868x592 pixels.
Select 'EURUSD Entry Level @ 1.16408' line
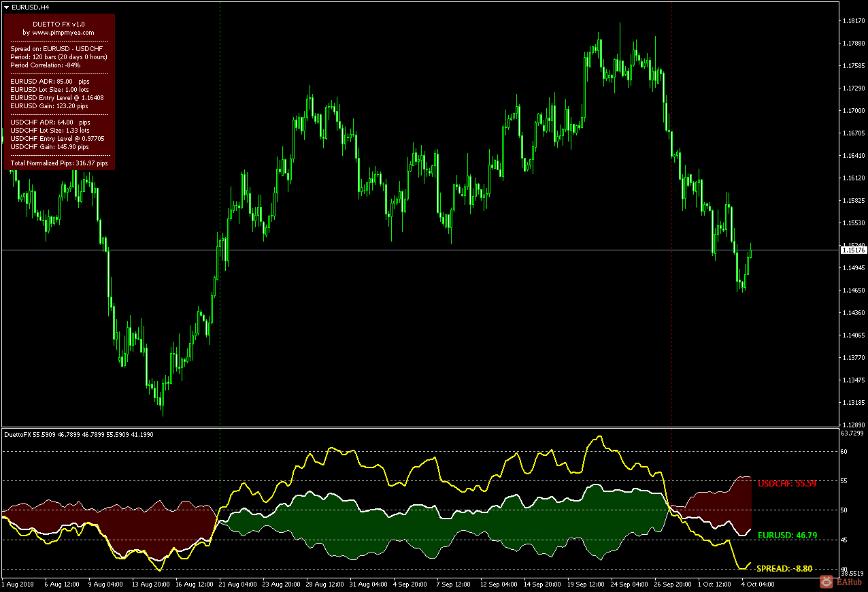tap(57, 98)
